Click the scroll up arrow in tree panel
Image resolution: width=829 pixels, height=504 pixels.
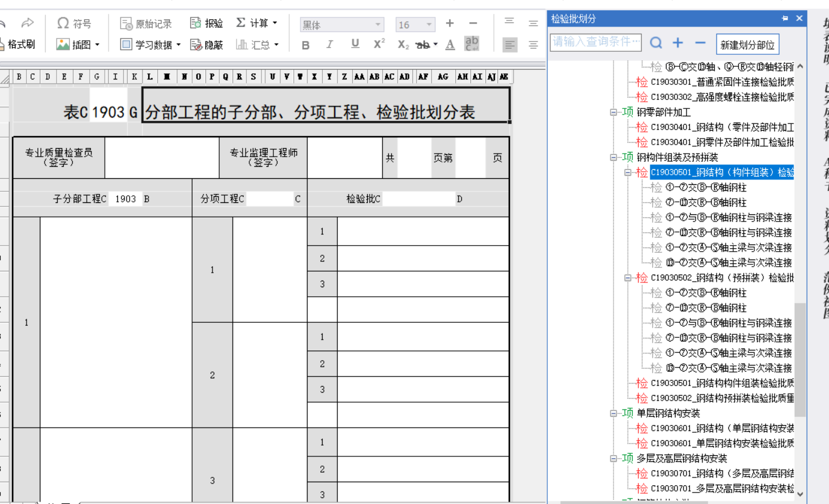[800, 66]
